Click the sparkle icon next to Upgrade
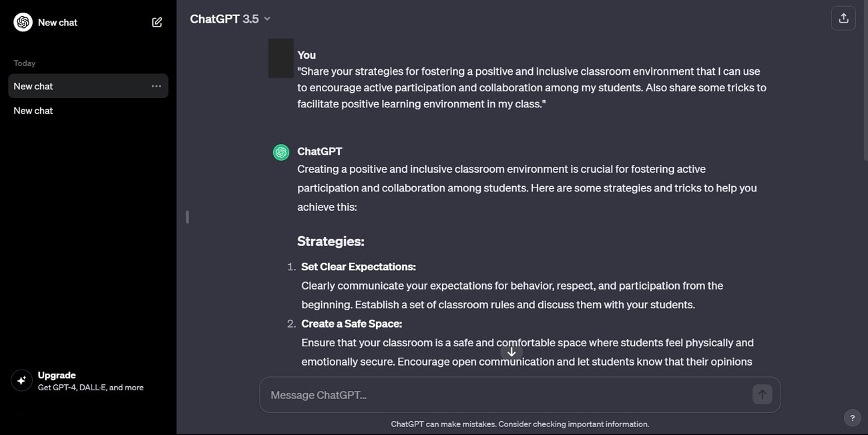868x435 pixels. coord(21,380)
